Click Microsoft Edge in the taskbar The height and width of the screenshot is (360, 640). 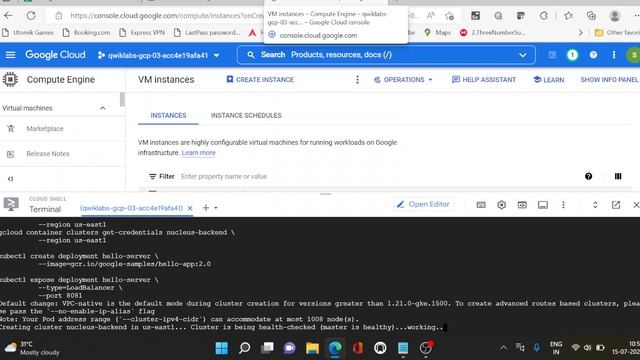[x=335, y=348]
